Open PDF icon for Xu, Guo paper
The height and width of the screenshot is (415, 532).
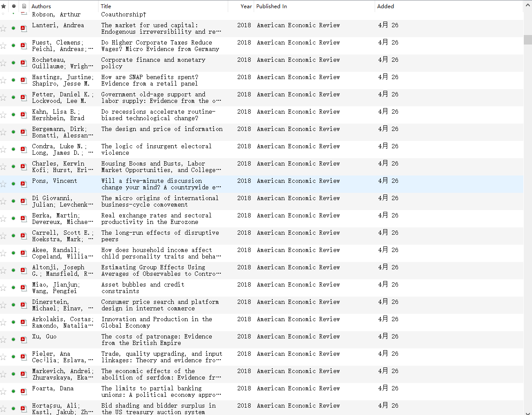point(24,339)
